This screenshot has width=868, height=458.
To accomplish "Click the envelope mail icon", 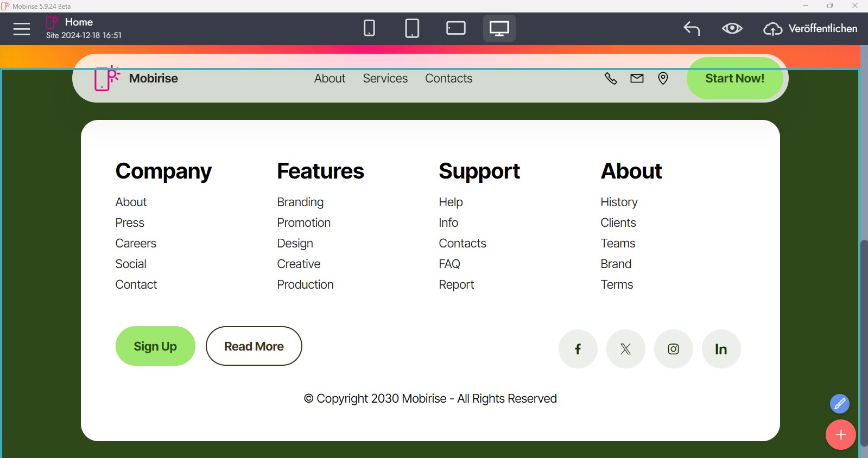I will (x=637, y=79).
